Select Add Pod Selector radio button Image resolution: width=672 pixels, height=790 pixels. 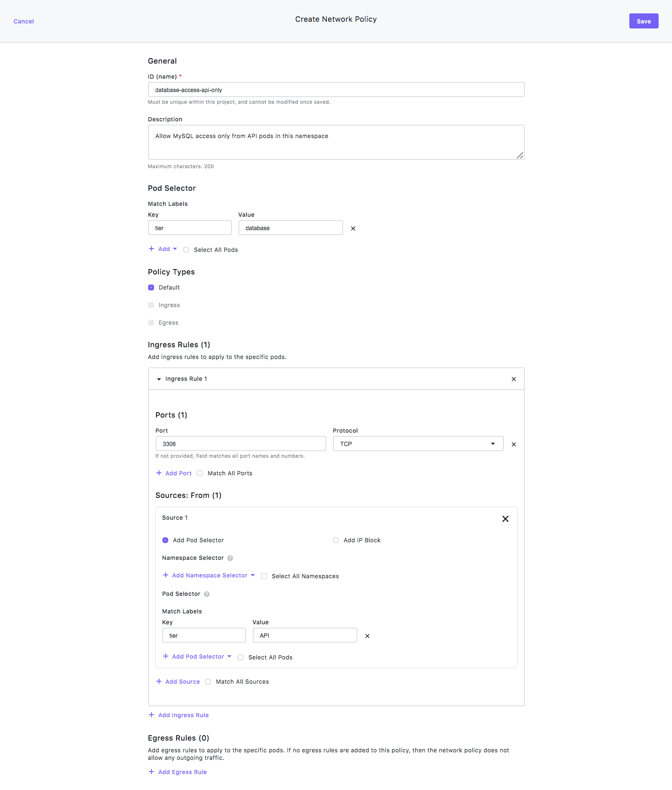tap(165, 540)
